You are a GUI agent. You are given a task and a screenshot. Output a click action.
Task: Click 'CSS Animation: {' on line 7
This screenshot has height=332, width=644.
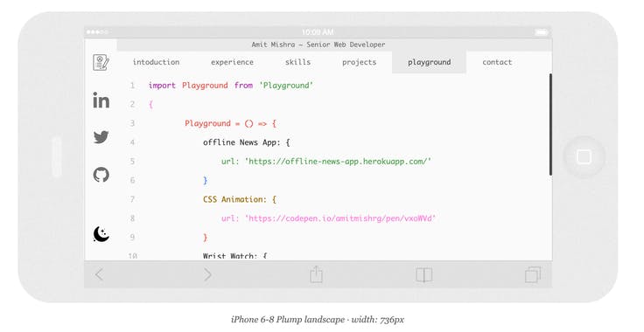tap(240, 199)
